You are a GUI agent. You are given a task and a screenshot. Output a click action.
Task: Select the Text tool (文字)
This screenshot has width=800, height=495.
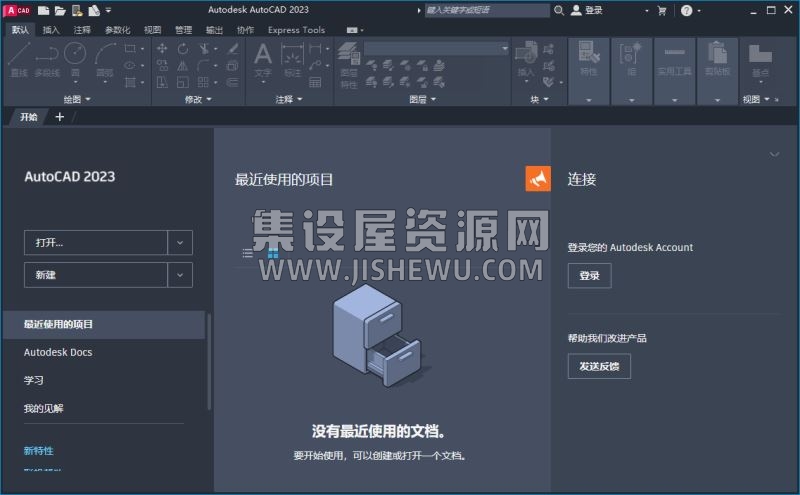pos(263,60)
